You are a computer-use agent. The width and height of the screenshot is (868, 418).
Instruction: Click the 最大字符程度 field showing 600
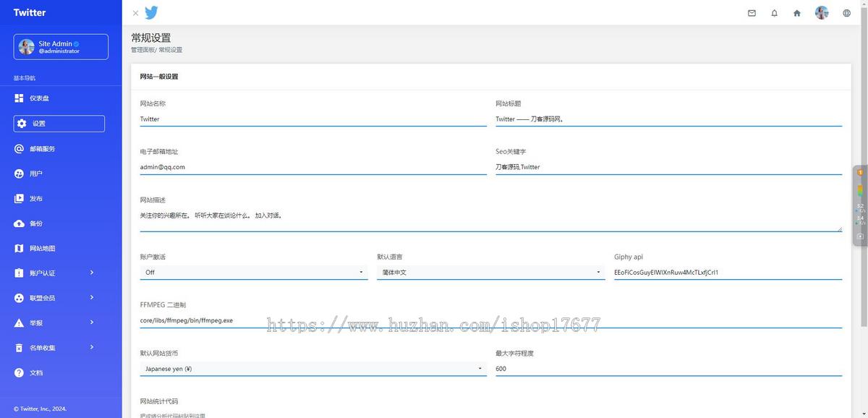coord(668,369)
